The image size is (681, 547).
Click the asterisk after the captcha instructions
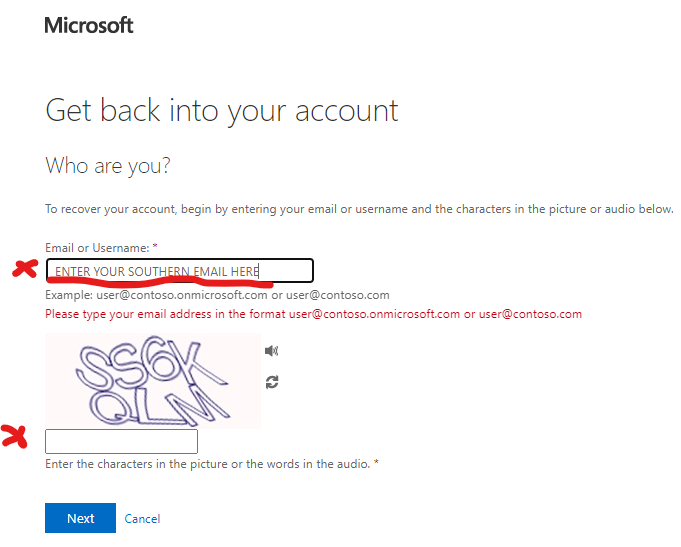(x=376, y=464)
